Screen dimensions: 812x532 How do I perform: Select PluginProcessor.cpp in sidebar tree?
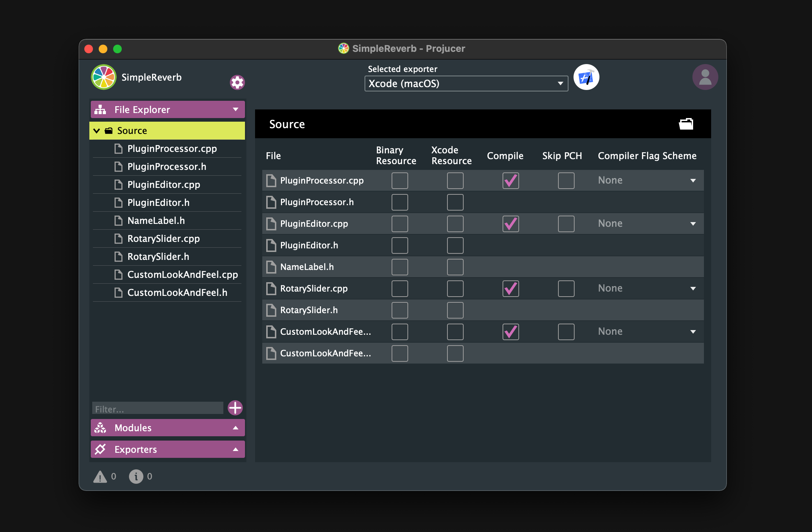tap(167, 149)
